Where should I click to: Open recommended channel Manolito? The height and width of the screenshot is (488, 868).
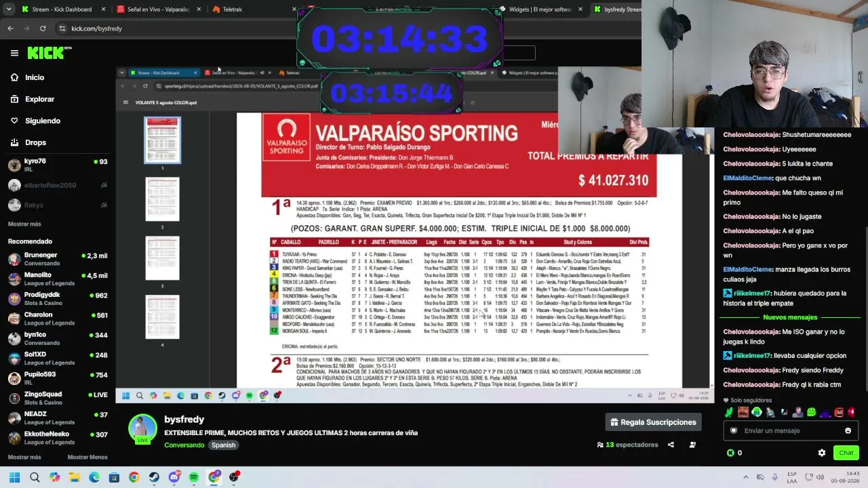[57, 279]
